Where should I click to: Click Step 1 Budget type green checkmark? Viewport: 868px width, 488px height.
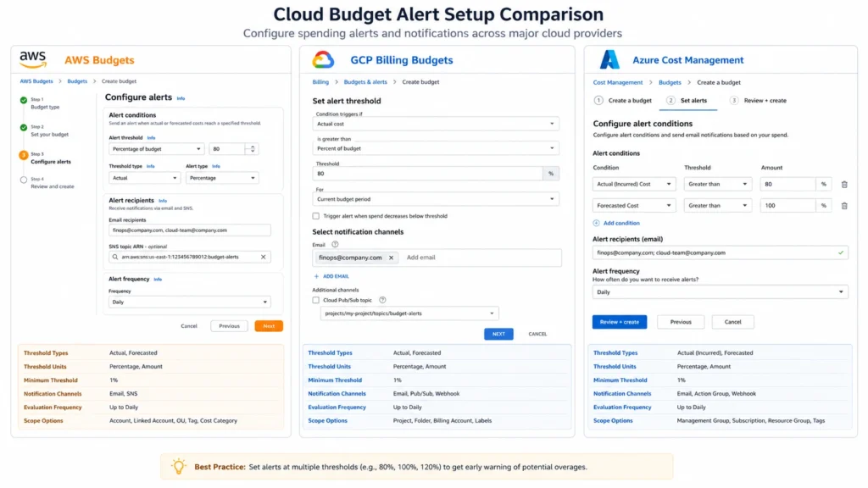[x=23, y=100]
